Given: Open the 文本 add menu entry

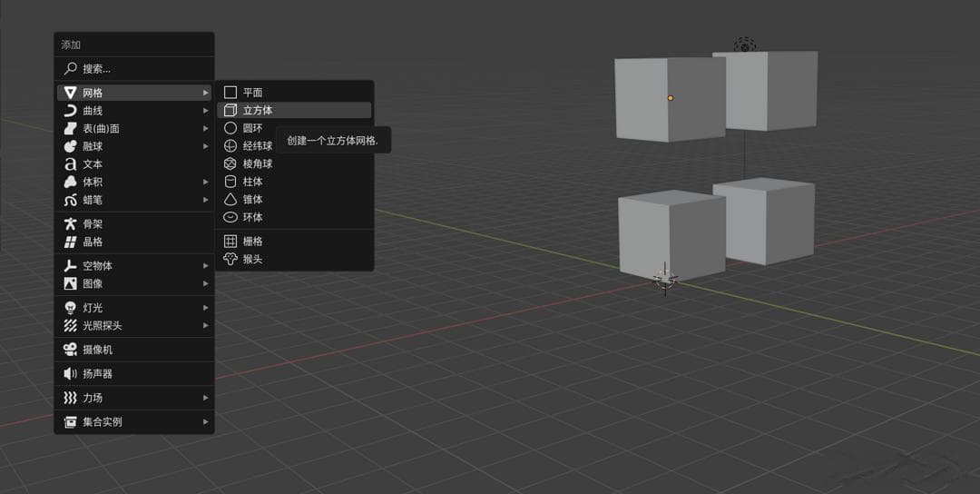Looking at the screenshot, I should [x=134, y=163].
